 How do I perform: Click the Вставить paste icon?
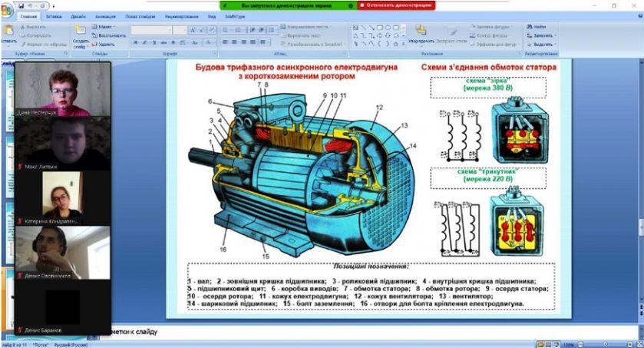[x=8, y=33]
